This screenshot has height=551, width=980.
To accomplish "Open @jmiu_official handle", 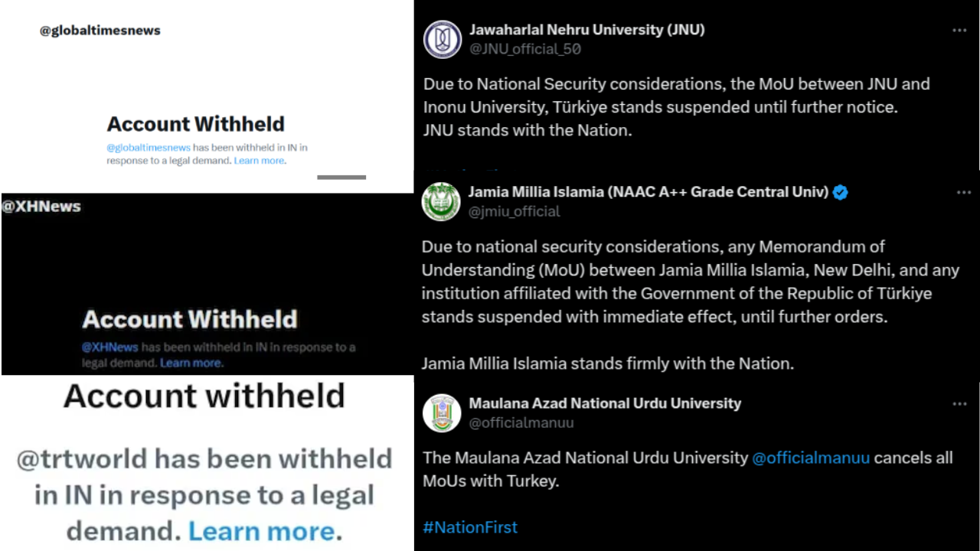I will pyautogui.click(x=514, y=211).
